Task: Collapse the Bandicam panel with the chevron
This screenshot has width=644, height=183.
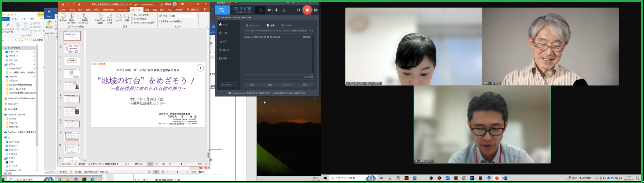Action: tap(316, 17)
